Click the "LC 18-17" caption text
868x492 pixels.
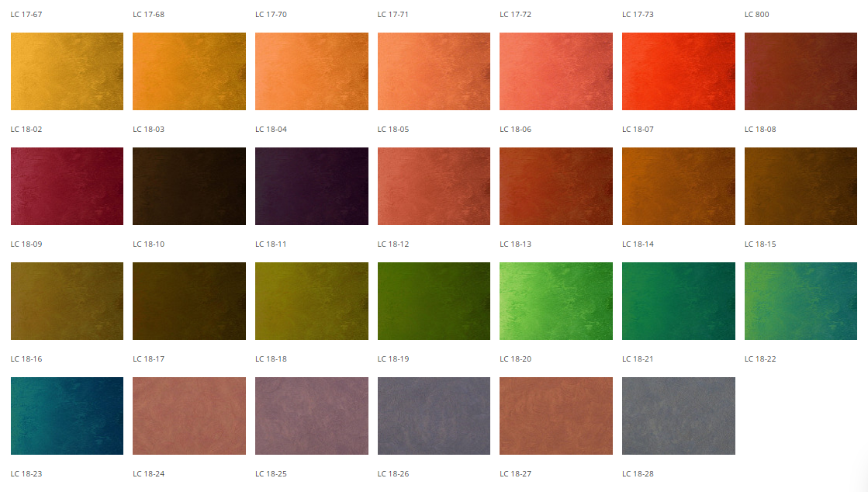148,359
